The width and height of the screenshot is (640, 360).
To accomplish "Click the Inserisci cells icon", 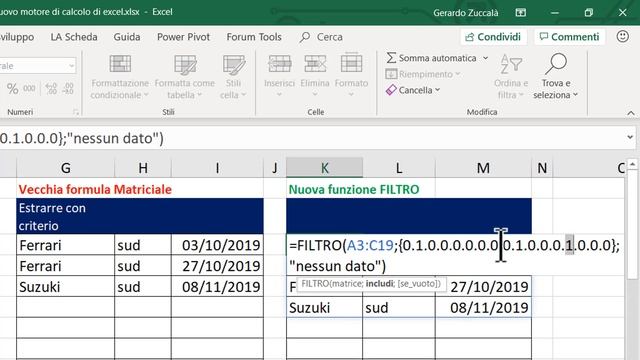I will pyautogui.click(x=280, y=64).
